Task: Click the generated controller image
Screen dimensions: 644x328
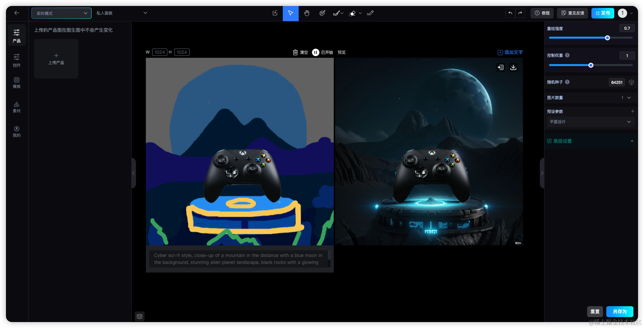Action: click(x=429, y=152)
